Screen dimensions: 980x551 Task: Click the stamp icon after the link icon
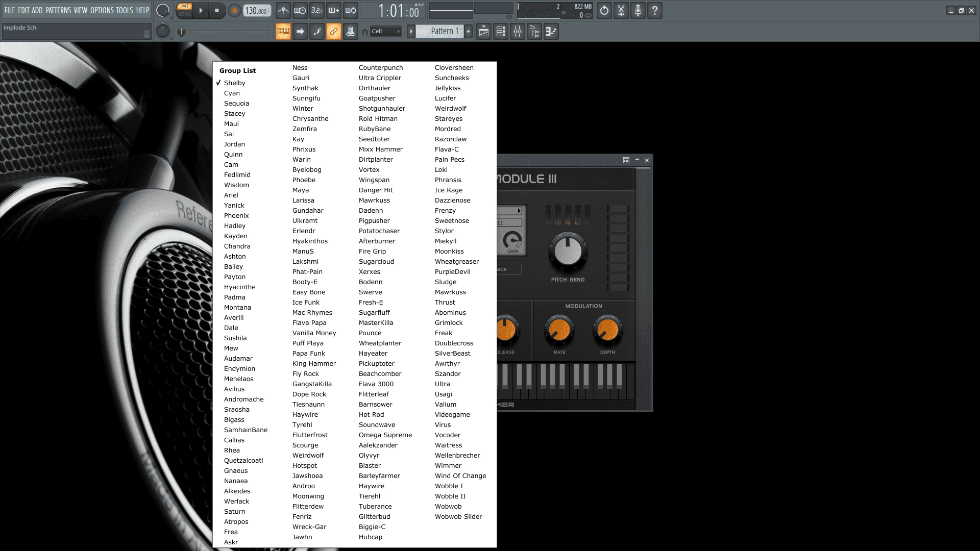tap(351, 32)
